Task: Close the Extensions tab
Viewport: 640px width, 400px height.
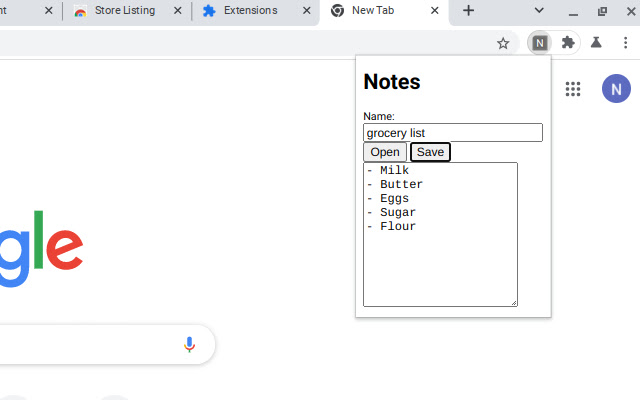Action: tap(307, 11)
